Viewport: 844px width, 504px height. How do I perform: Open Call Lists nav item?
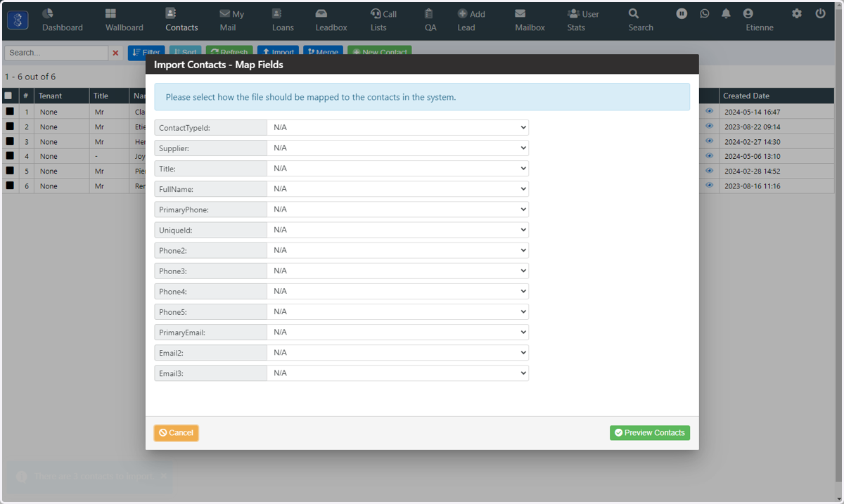[x=383, y=20]
